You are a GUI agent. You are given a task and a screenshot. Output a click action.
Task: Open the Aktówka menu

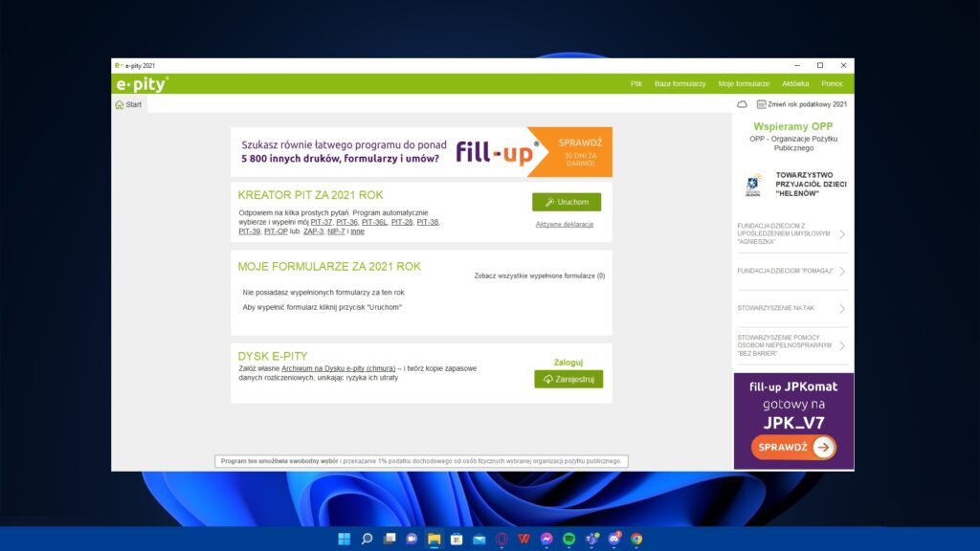795,84
